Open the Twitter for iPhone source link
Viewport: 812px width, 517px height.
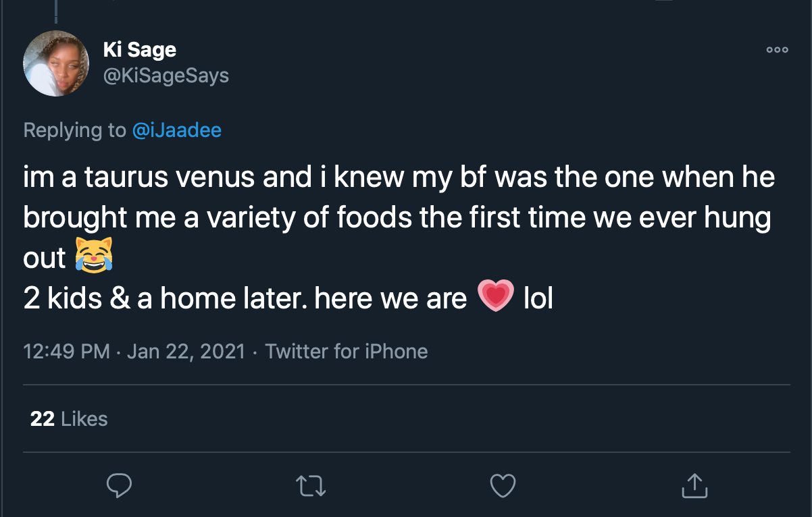(347, 351)
